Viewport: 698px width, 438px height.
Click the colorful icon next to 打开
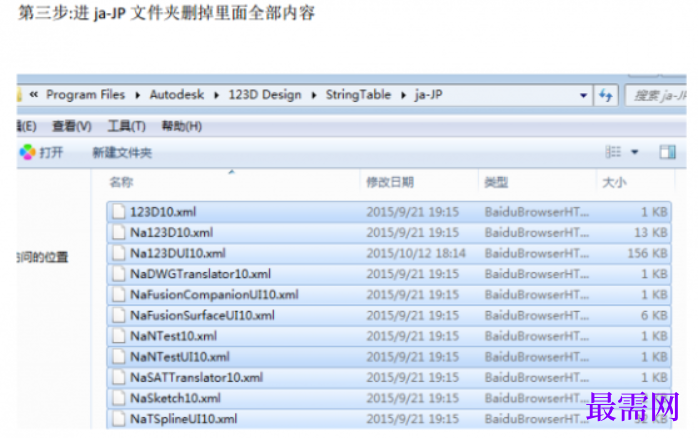pos(27,152)
